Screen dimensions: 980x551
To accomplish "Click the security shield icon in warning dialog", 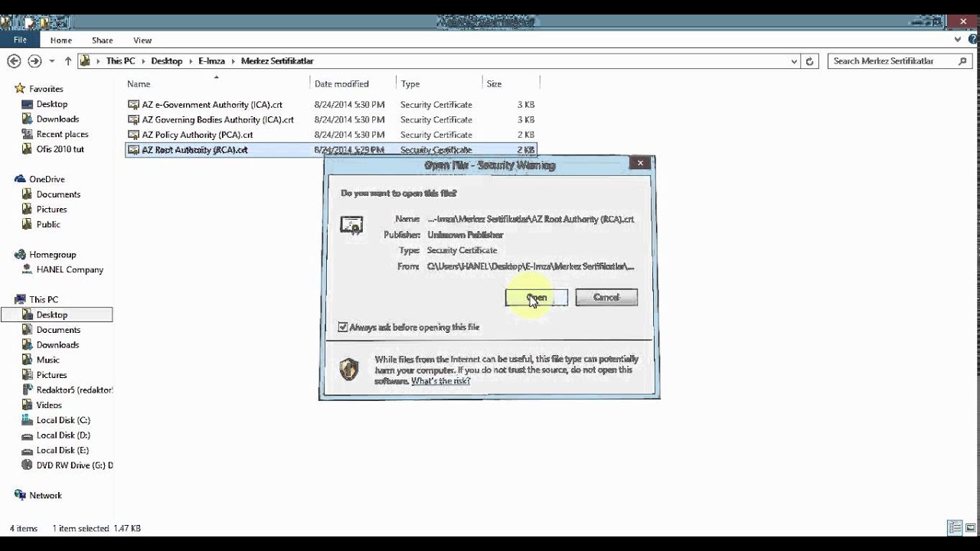I will coord(349,369).
